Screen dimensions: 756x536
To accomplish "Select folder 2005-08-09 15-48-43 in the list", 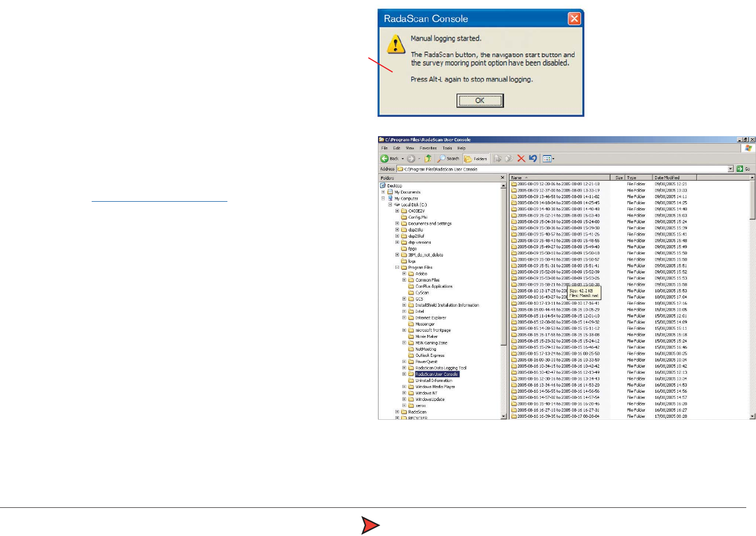I will point(558,241).
